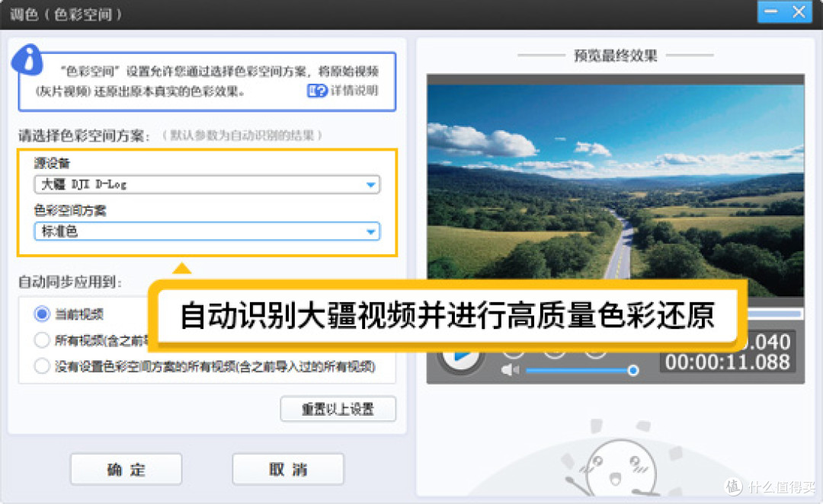Close the 调色 dialog window

799,11
